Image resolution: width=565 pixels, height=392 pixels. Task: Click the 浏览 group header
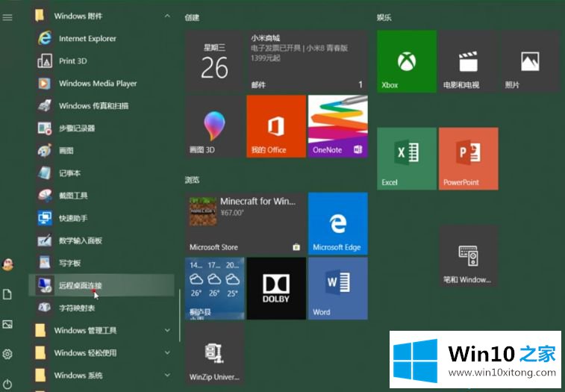tap(192, 180)
